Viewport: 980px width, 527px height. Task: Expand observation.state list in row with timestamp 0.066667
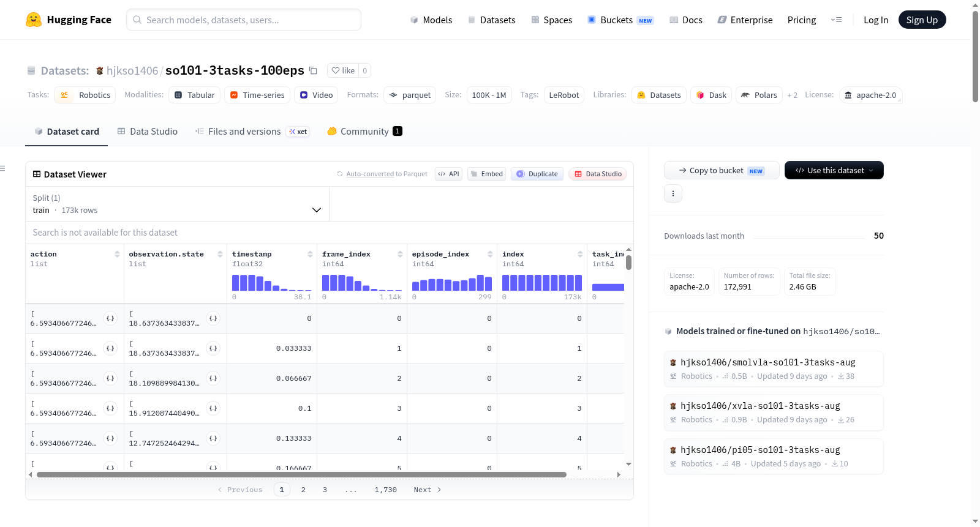pyautogui.click(x=213, y=378)
